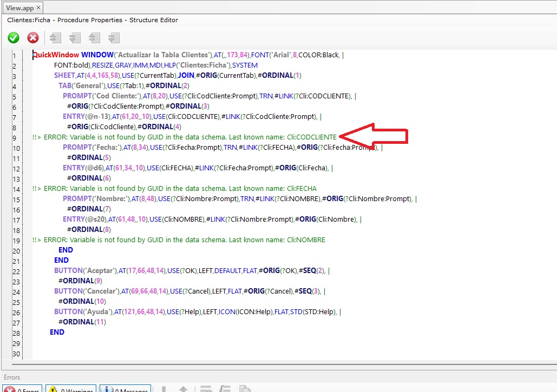The height and width of the screenshot is (392, 557).
Task: Click the END keyword on line 21
Action: point(62,261)
